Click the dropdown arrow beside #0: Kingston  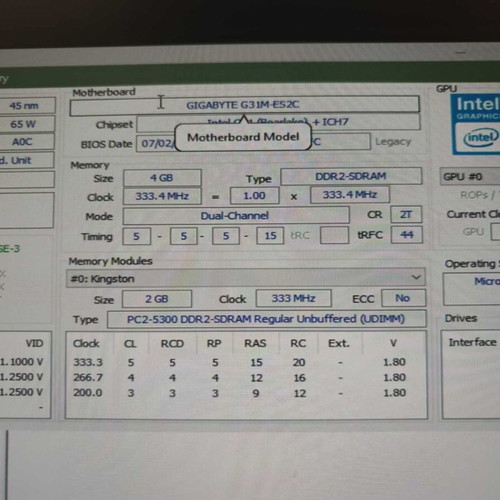coord(416,277)
